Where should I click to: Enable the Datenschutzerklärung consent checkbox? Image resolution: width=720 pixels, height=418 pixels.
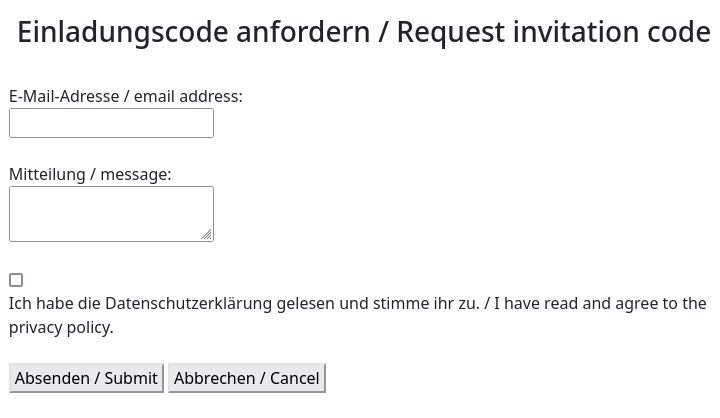[x=16, y=280]
